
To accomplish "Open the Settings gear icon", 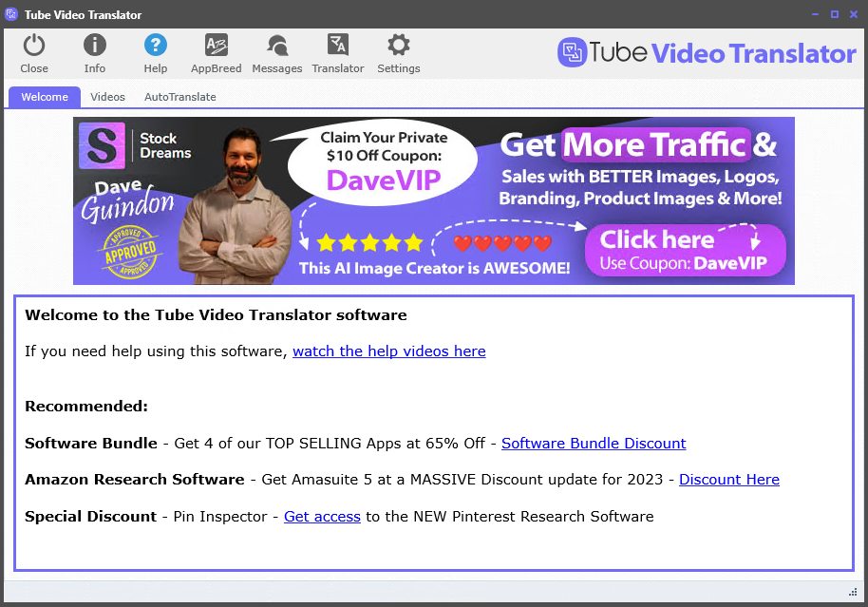I will [x=399, y=45].
